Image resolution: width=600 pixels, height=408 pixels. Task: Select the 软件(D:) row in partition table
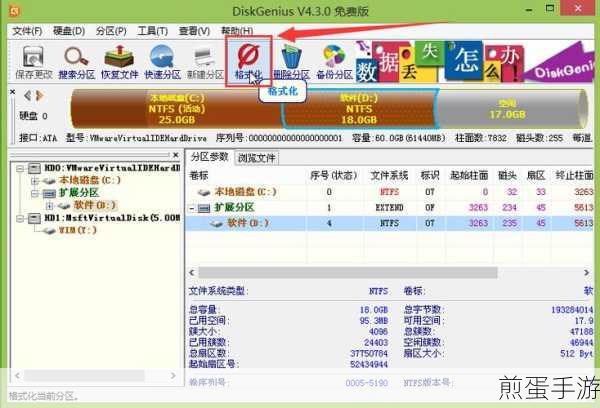[x=390, y=223]
